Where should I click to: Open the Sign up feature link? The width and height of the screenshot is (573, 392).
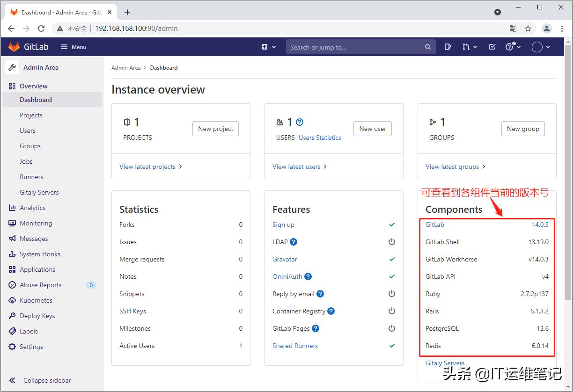283,225
